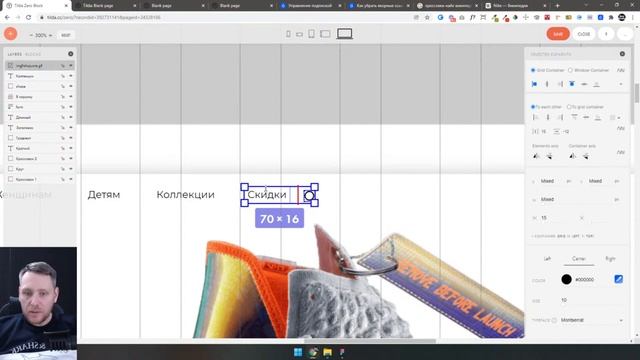
Task: Click the blue color edit pencil icon
Action: click(x=618, y=279)
